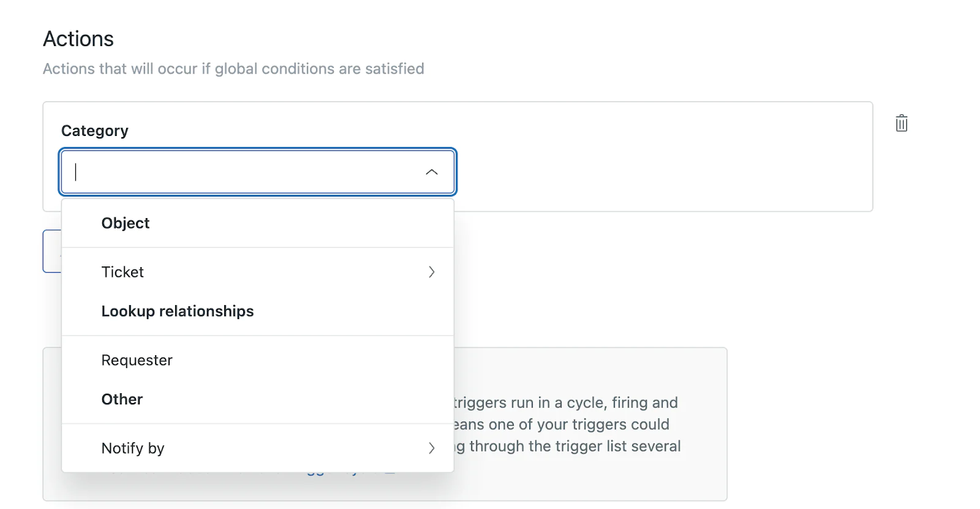Select Ticket in the open dropdown
Screen dimensions: 980x509
[x=123, y=272]
